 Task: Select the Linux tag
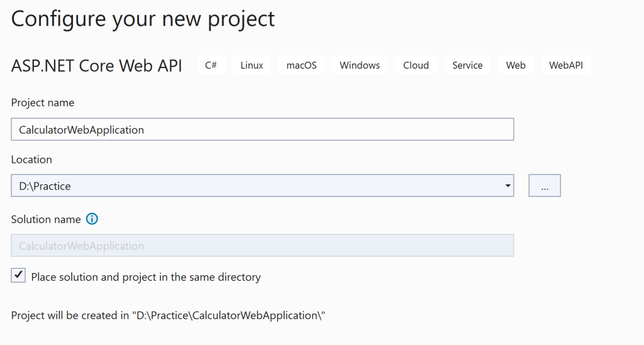coord(252,65)
